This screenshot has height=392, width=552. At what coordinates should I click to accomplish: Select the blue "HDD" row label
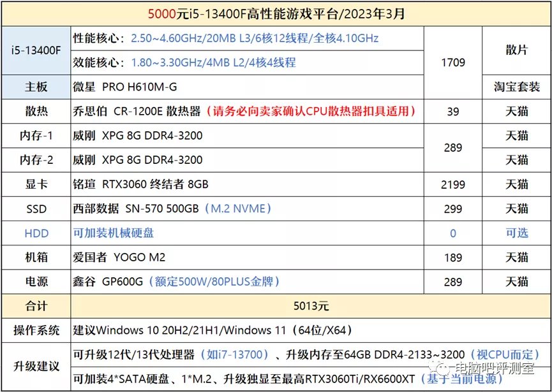click(36, 233)
